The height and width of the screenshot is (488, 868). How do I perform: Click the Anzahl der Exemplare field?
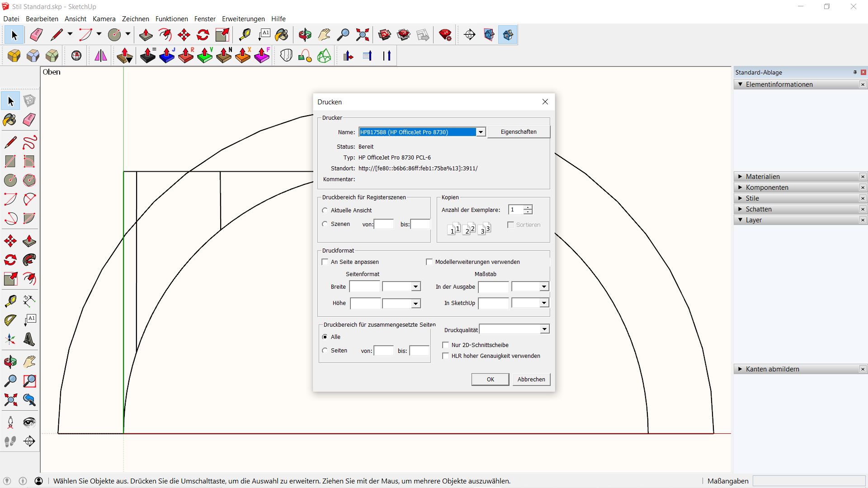(x=515, y=210)
